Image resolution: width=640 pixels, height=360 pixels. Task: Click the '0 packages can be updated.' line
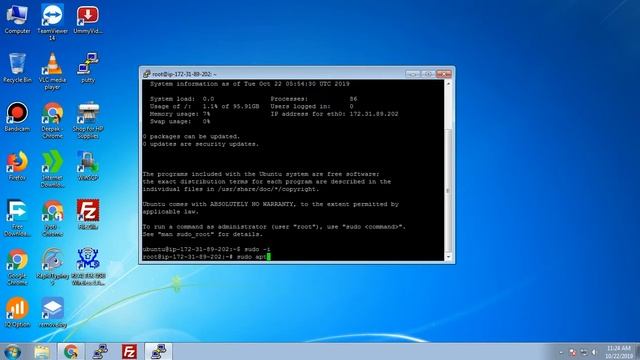coord(191,136)
